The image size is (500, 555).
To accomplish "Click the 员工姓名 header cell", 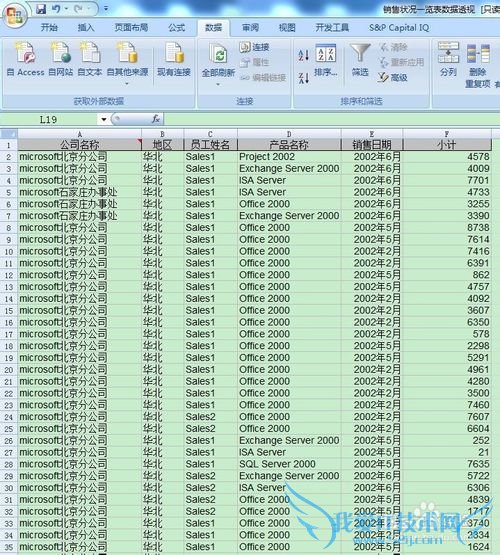I will click(211, 145).
